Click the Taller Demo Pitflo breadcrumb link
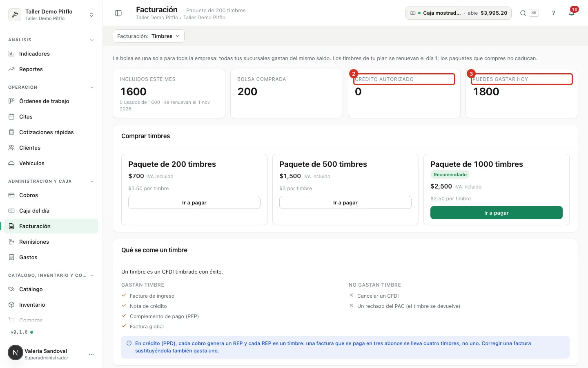Viewport: 588px width, 368px height. pos(157,18)
